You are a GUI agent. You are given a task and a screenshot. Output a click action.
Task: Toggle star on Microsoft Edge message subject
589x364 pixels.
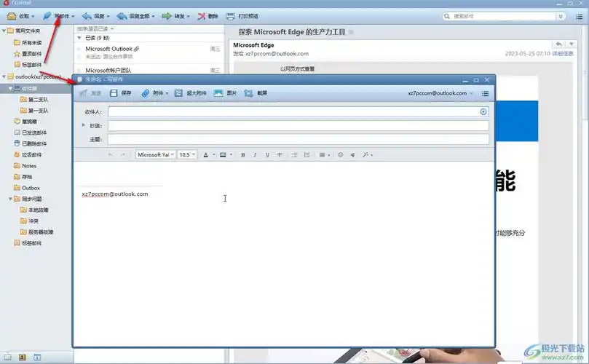point(351,32)
